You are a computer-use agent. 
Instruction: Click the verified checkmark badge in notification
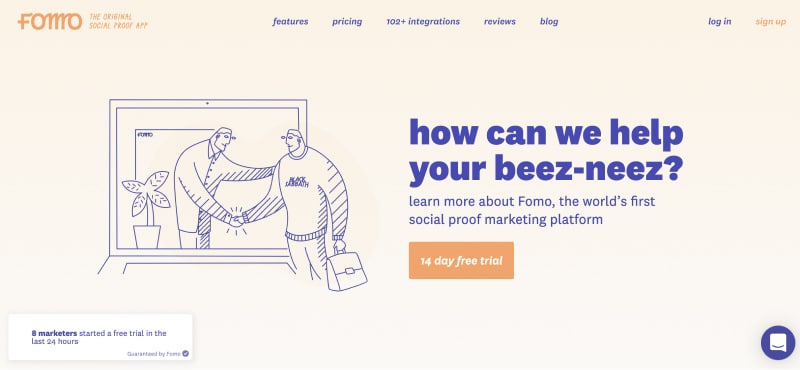186,353
